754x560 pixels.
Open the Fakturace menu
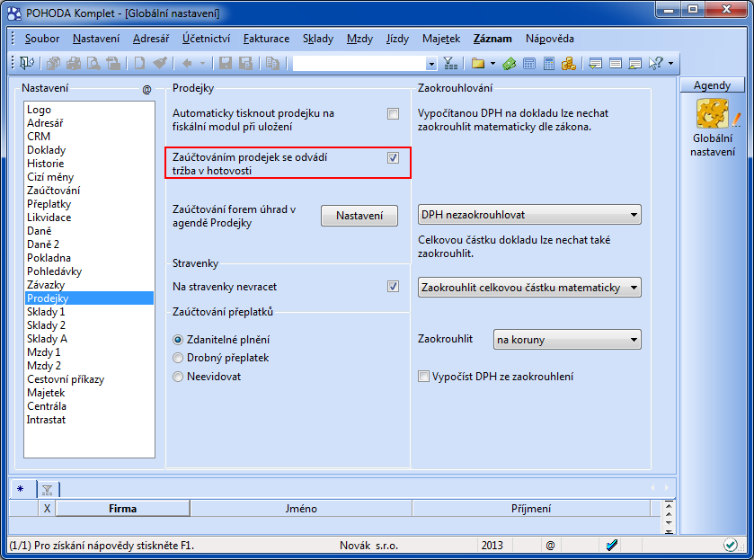click(x=266, y=39)
